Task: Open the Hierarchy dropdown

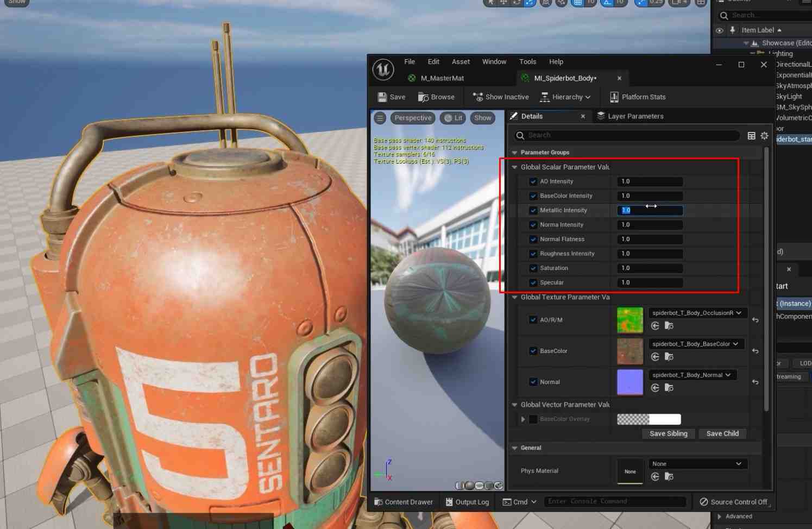Action: tap(565, 97)
